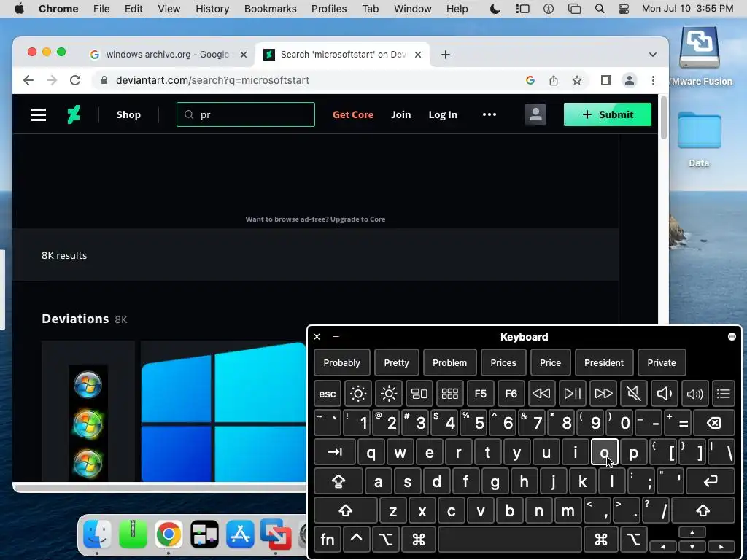Screen dimensions: 747x560
Task: Toggle the right command key
Action: (601, 540)
